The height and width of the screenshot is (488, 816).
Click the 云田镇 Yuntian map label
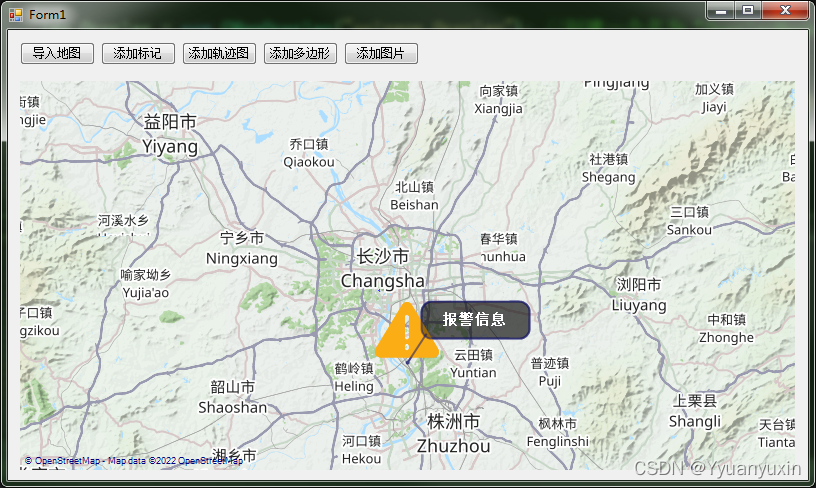coord(473,364)
